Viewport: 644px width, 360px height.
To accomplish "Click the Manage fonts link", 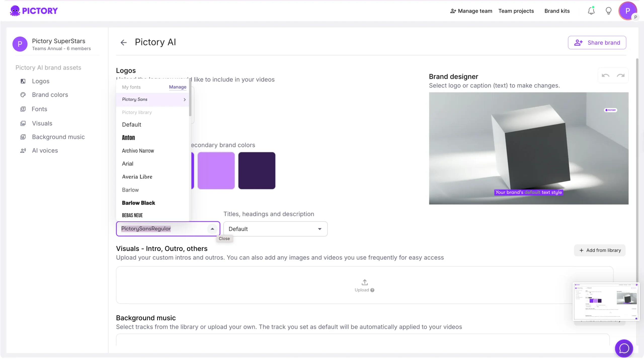I will pyautogui.click(x=178, y=87).
